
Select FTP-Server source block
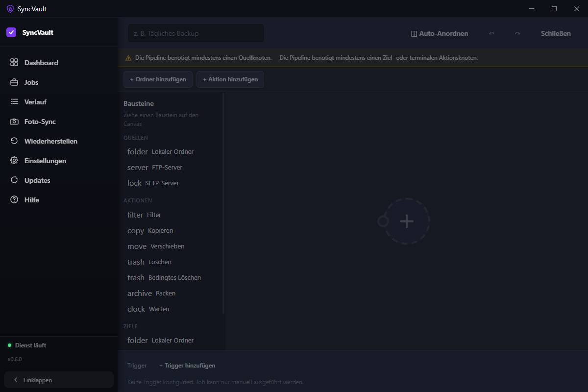coord(171,168)
